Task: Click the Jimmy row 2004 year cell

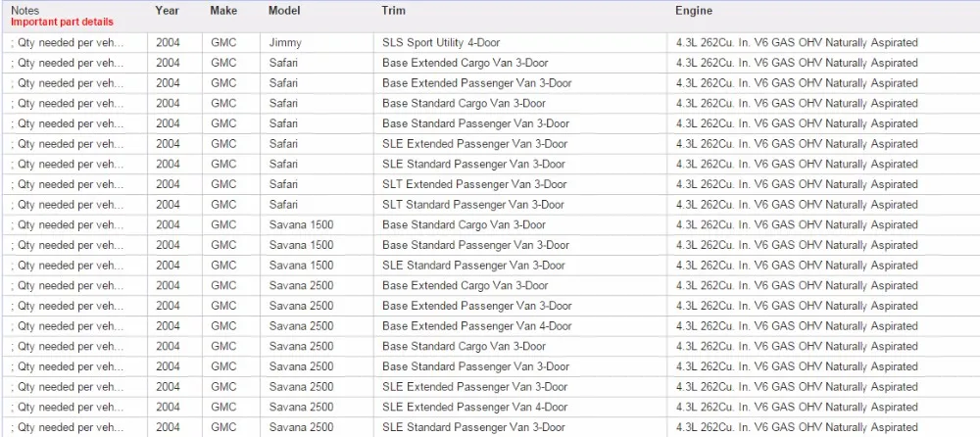Action: coord(168,43)
